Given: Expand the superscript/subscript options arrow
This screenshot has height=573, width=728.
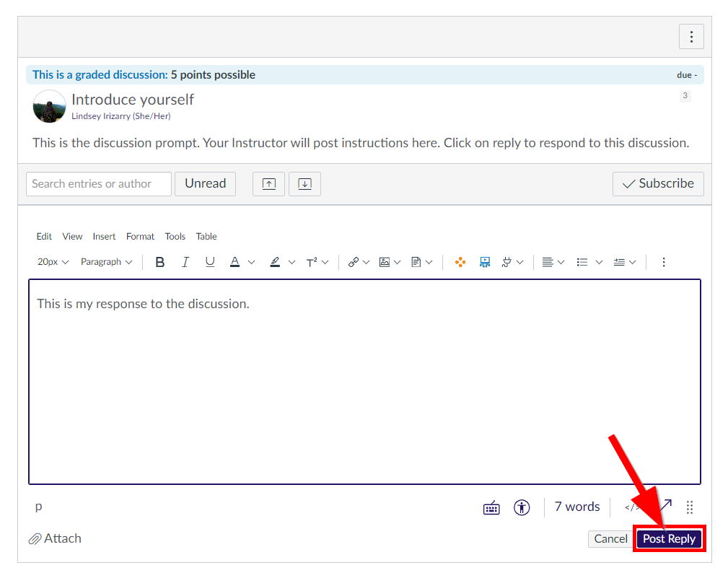Looking at the screenshot, I should 325,263.
